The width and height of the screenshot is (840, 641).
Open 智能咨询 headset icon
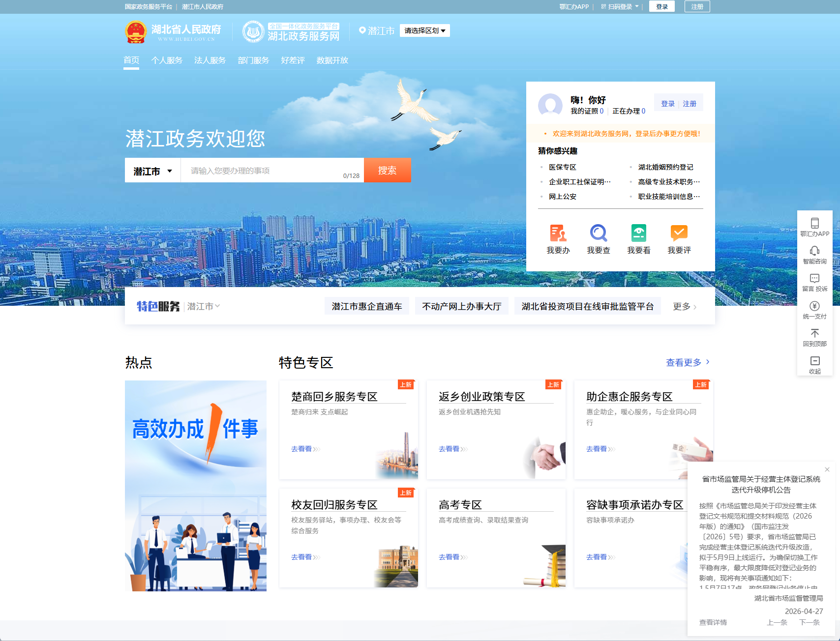pyautogui.click(x=815, y=251)
